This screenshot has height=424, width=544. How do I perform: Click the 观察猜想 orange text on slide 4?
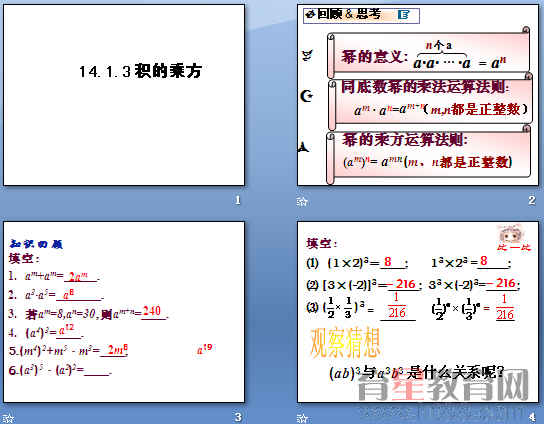345,343
